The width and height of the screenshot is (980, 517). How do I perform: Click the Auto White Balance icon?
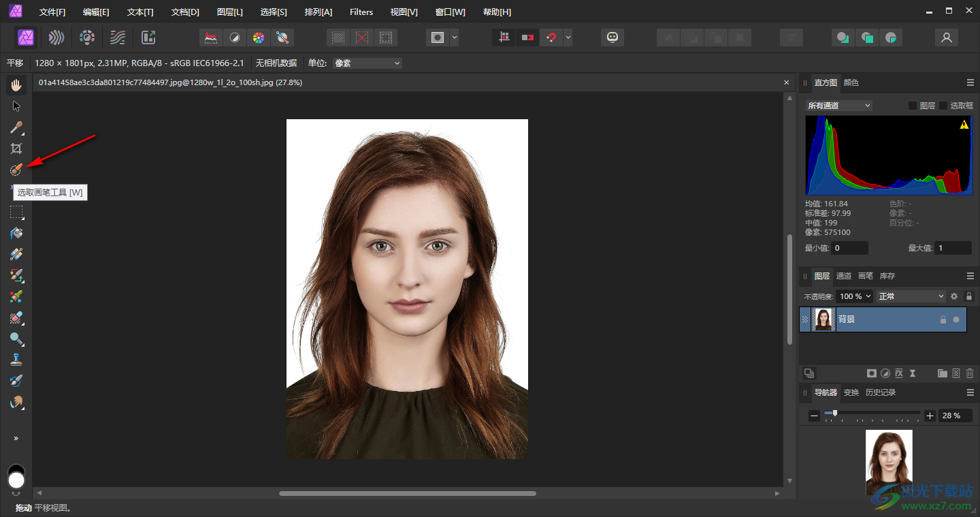[x=282, y=37]
